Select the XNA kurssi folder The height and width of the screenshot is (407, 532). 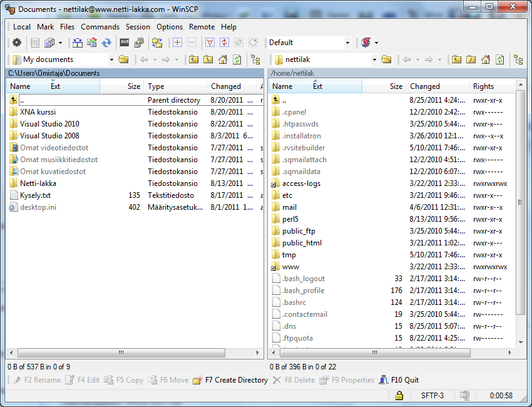[x=38, y=112]
